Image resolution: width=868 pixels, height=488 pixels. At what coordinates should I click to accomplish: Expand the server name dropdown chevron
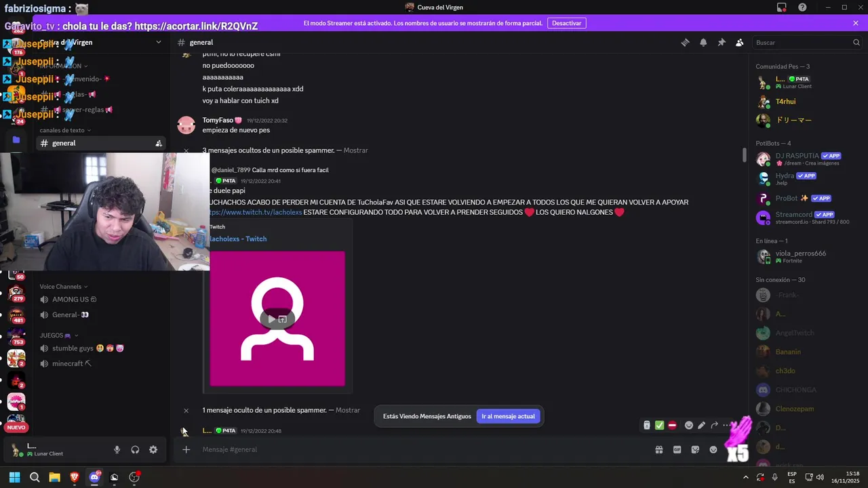pyautogui.click(x=159, y=42)
